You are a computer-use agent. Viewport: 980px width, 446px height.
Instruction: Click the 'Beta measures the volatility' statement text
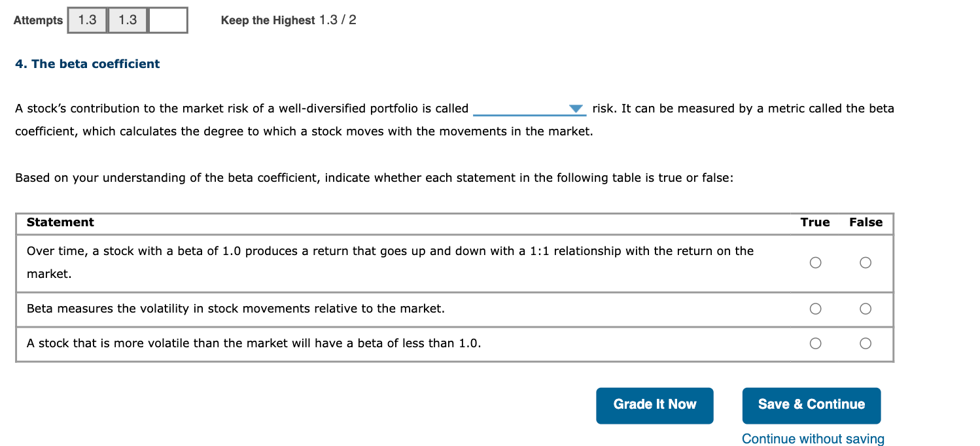click(x=236, y=309)
